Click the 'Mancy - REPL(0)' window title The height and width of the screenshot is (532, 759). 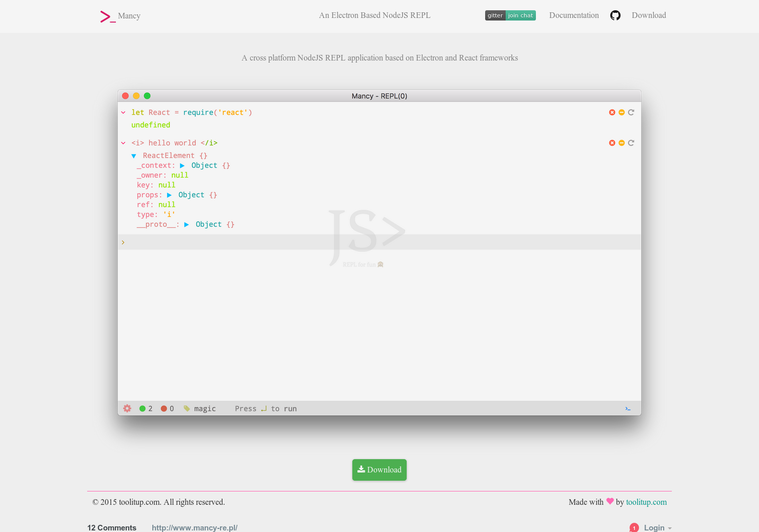(379, 96)
